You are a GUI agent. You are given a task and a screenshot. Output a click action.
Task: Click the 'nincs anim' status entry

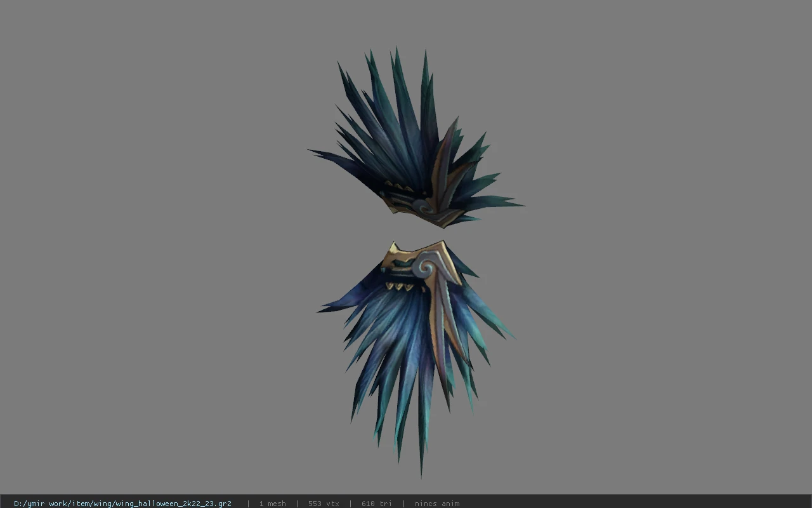pyautogui.click(x=437, y=504)
